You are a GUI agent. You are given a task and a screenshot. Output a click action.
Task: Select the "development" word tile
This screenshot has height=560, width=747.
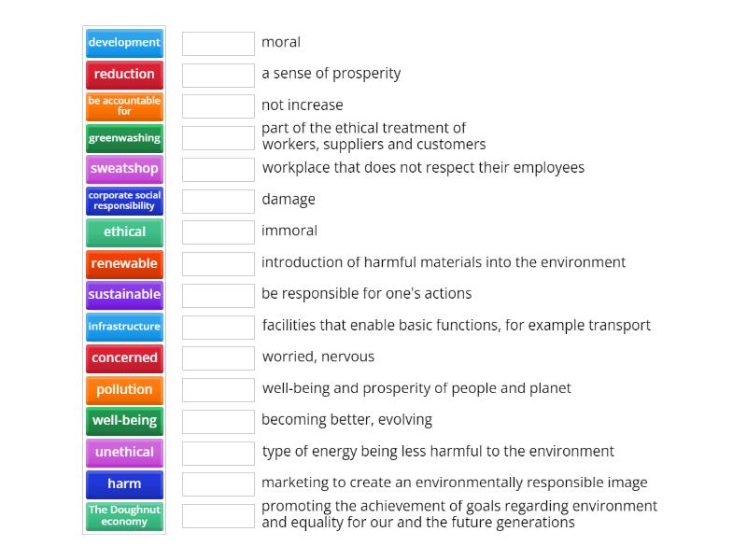[x=124, y=43]
